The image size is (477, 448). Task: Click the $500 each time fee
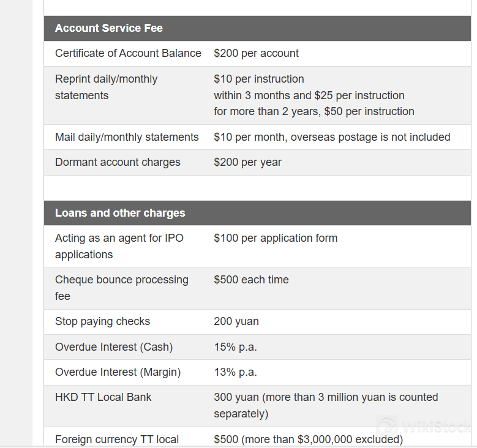tap(251, 280)
